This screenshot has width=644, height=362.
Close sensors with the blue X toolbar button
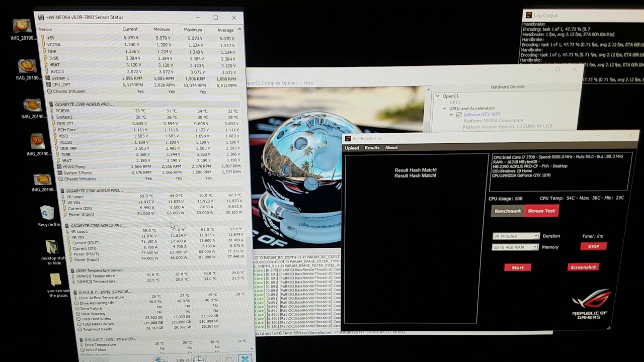pyautogui.click(x=245, y=358)
